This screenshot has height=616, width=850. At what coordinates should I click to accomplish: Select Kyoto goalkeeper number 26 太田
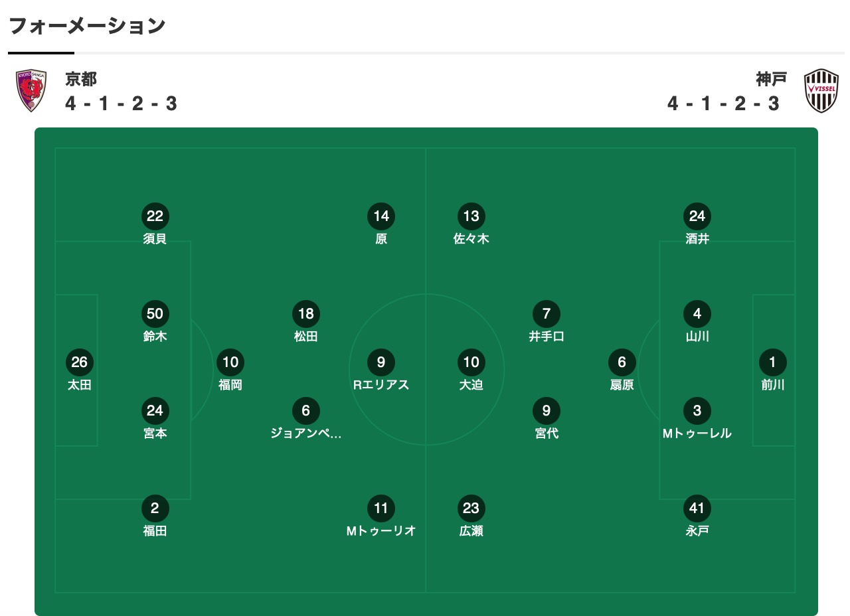click(79, 362)
